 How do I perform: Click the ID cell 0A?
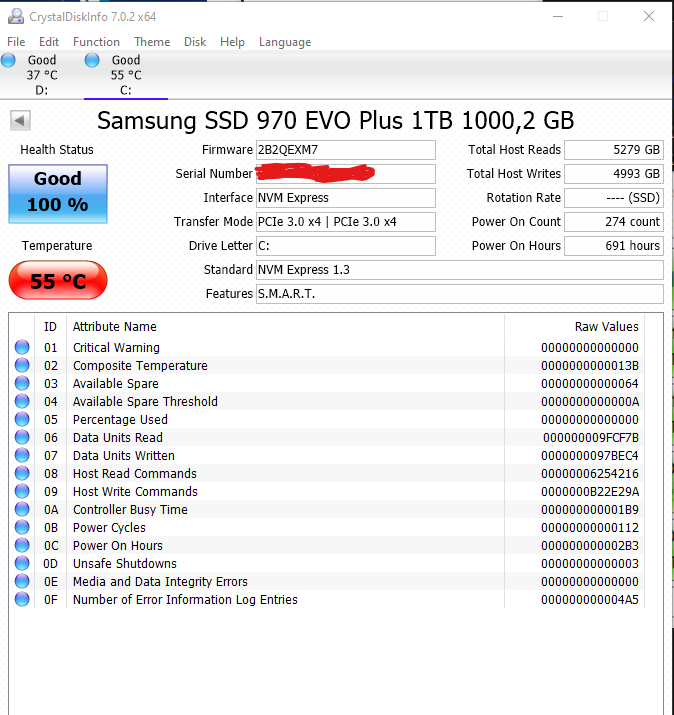(x=51, y=510)
